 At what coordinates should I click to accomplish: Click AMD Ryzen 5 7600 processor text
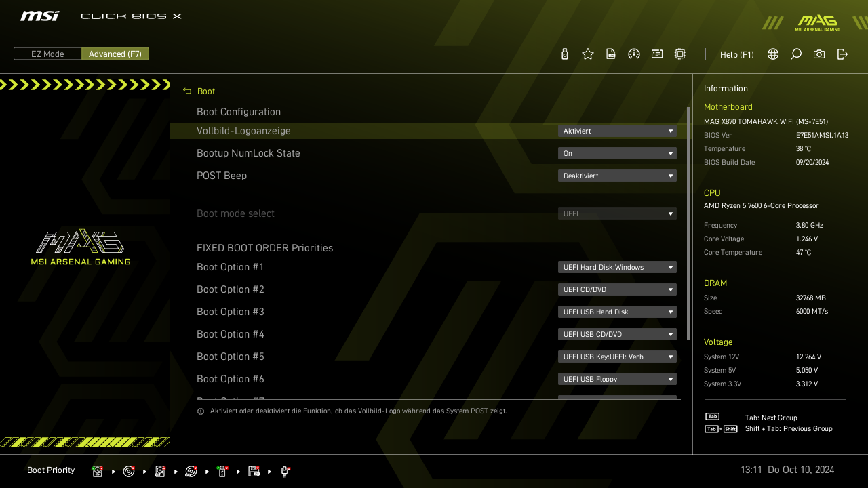(x=761, y=205)
